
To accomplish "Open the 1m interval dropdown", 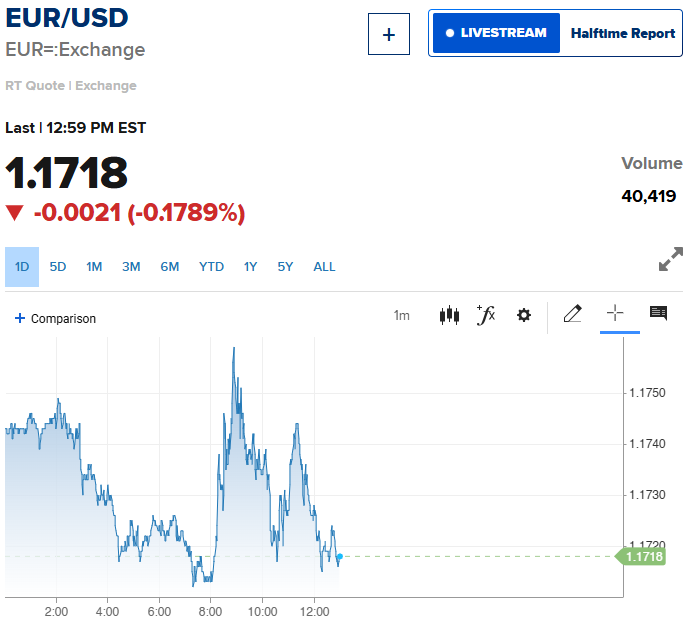I will point(401,316).
